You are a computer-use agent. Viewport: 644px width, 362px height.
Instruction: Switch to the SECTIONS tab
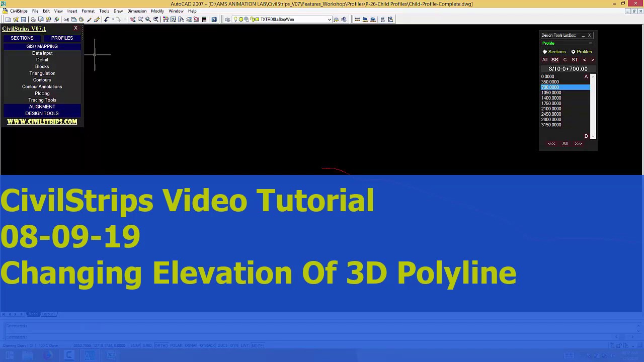point(22,38)
